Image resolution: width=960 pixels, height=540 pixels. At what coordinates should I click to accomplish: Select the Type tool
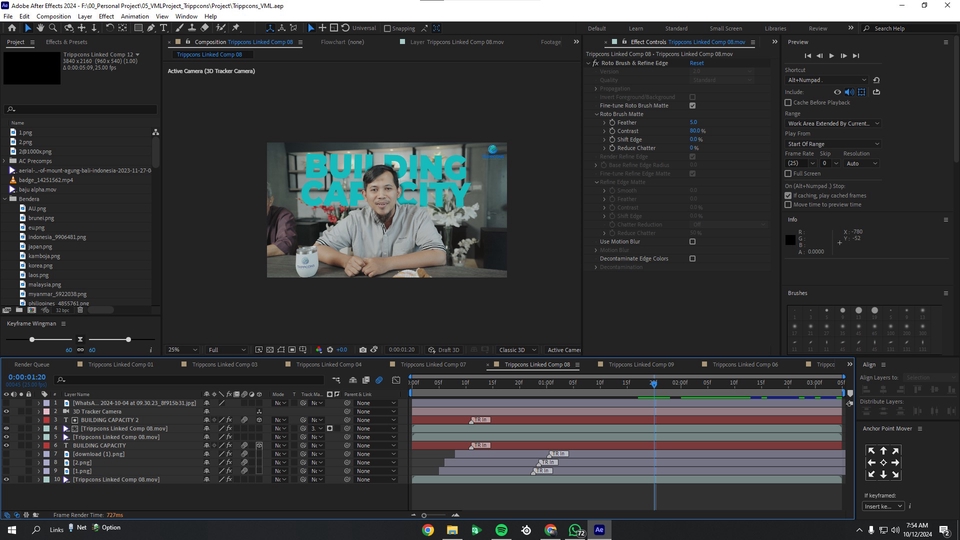click(x=163, y=28)
